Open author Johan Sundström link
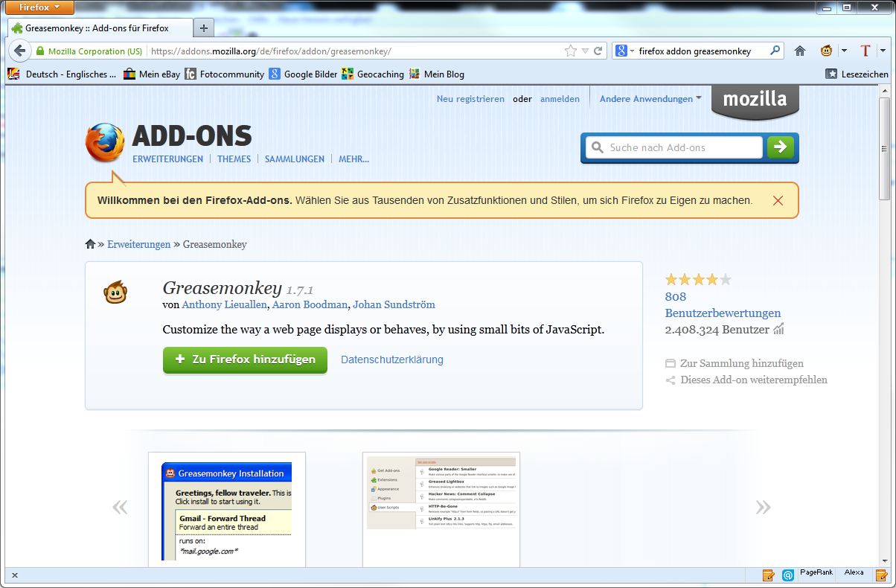Image resolution: width=896 pixels, height=588 pixels. [x=394, y=304]
